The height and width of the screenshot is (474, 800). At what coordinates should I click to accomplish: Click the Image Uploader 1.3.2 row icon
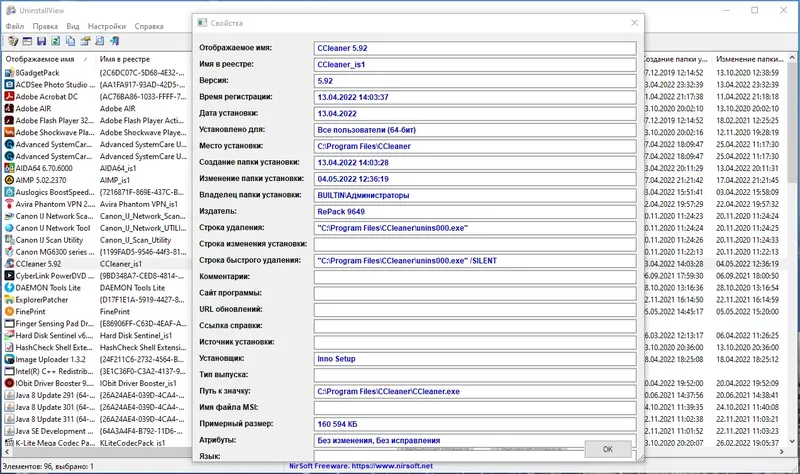9,360
